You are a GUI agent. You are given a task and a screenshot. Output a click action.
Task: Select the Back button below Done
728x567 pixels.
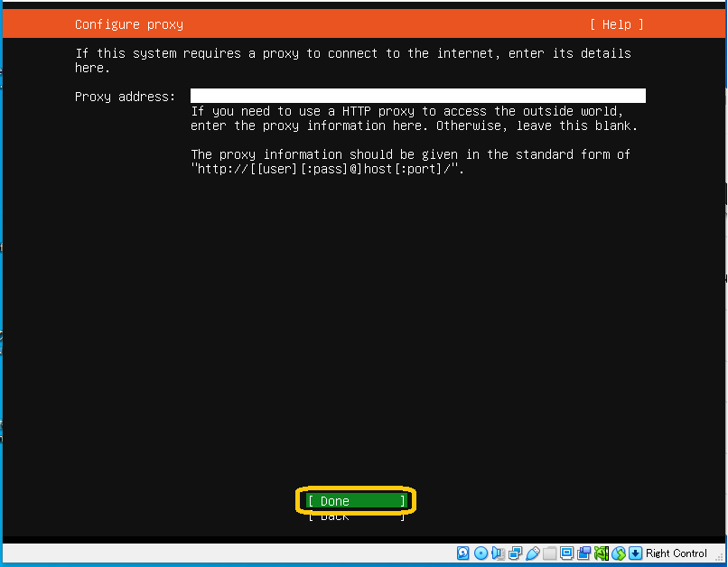(x=357, y=516)
